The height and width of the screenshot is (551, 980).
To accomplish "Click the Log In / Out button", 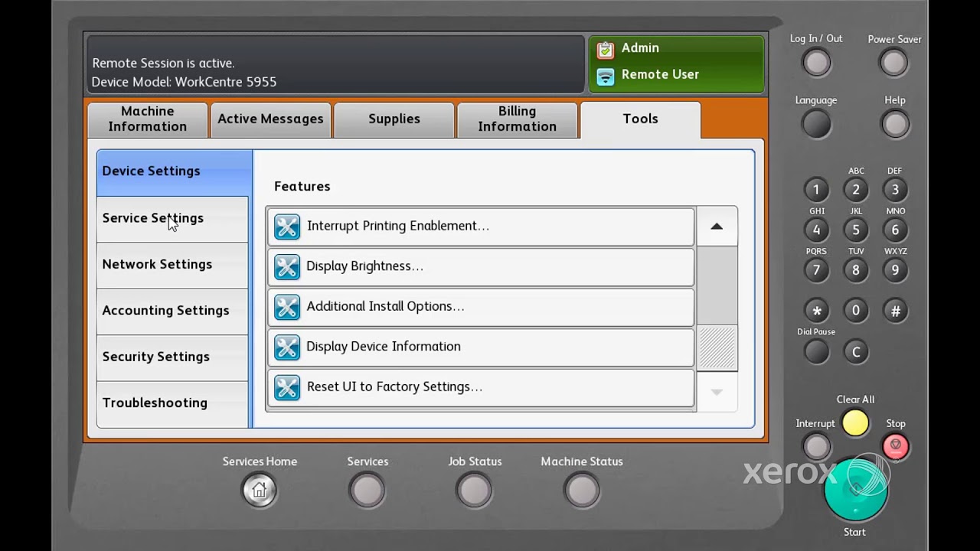I will 816,63.
